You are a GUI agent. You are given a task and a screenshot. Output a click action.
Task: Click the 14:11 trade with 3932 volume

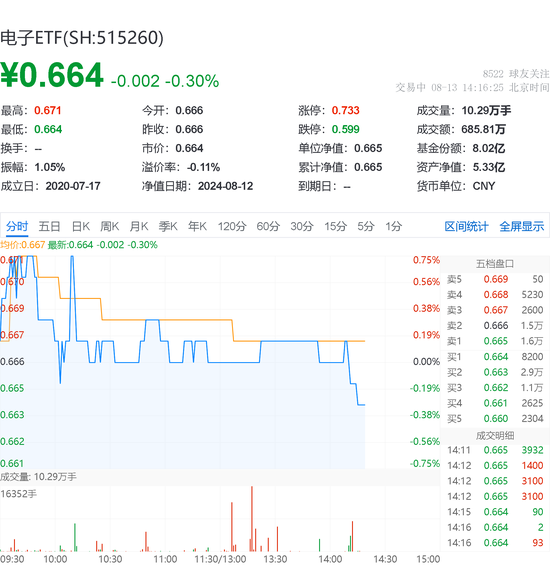tap(495, 450)
